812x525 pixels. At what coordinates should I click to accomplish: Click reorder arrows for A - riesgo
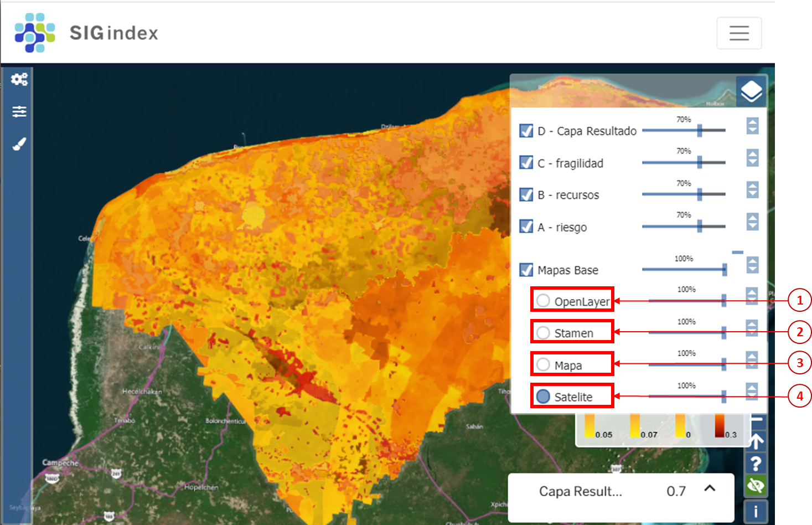point(752,222)
